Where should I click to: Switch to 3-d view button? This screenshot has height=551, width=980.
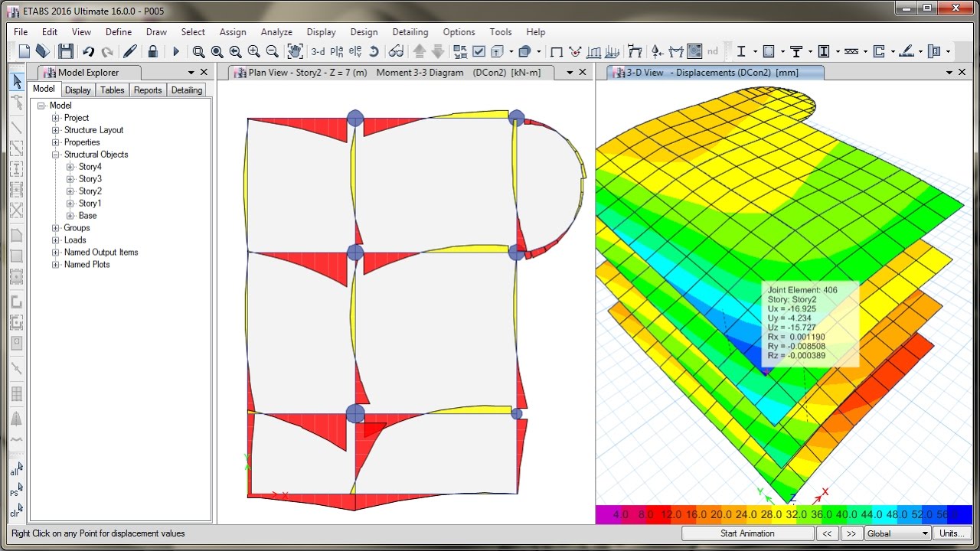318,51
